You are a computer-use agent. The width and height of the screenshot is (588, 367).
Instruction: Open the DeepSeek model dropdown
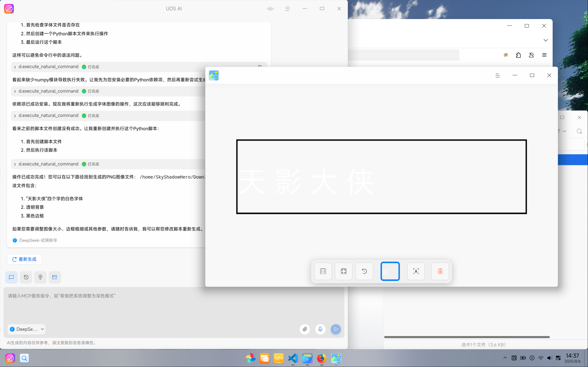click(26, 329)
